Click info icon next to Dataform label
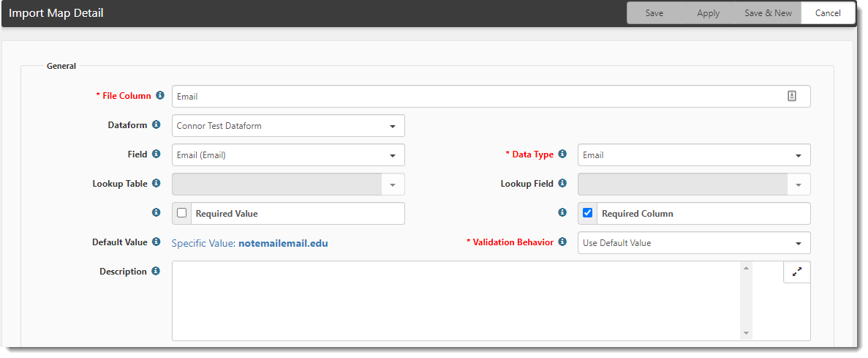The width and height of the screenshot is (868, 358). pyautogui.click(x=156, y=125)
